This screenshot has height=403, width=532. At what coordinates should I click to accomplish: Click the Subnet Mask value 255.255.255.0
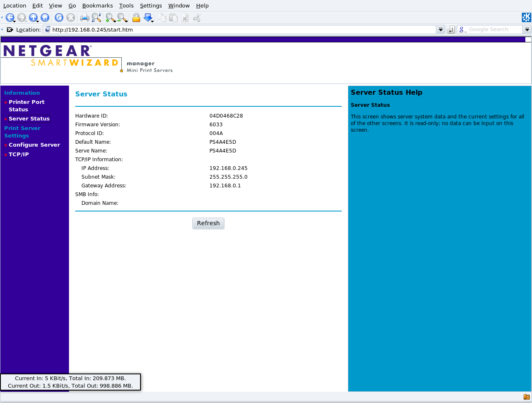(x=228, y=177)
